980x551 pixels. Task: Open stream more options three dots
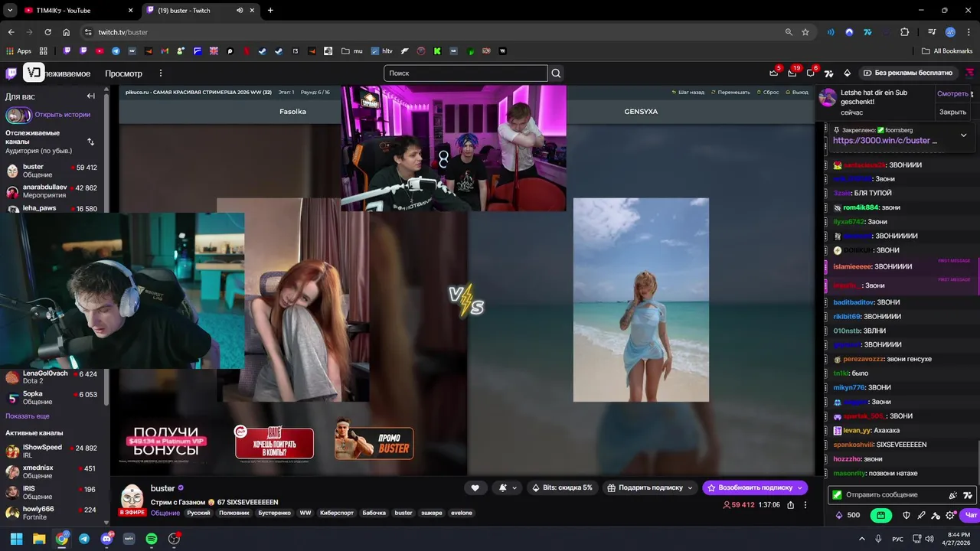pos(805,505)
